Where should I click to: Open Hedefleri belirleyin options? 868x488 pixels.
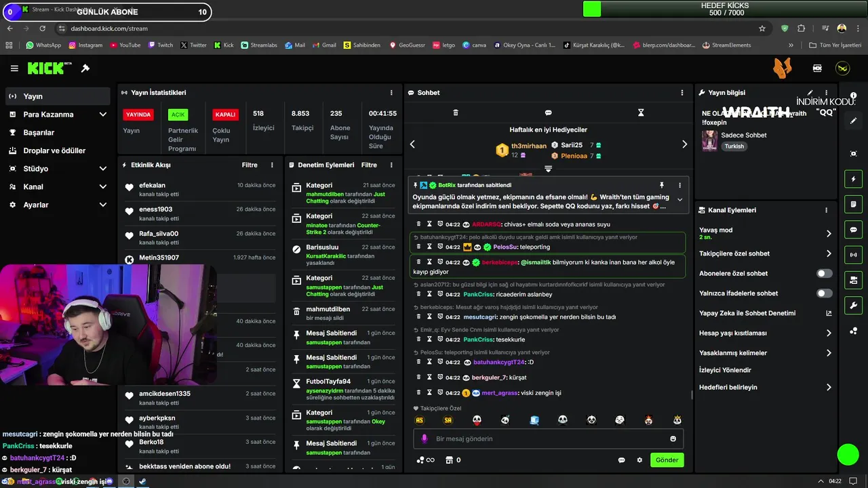pyautogui.click(x=765, y=388)
